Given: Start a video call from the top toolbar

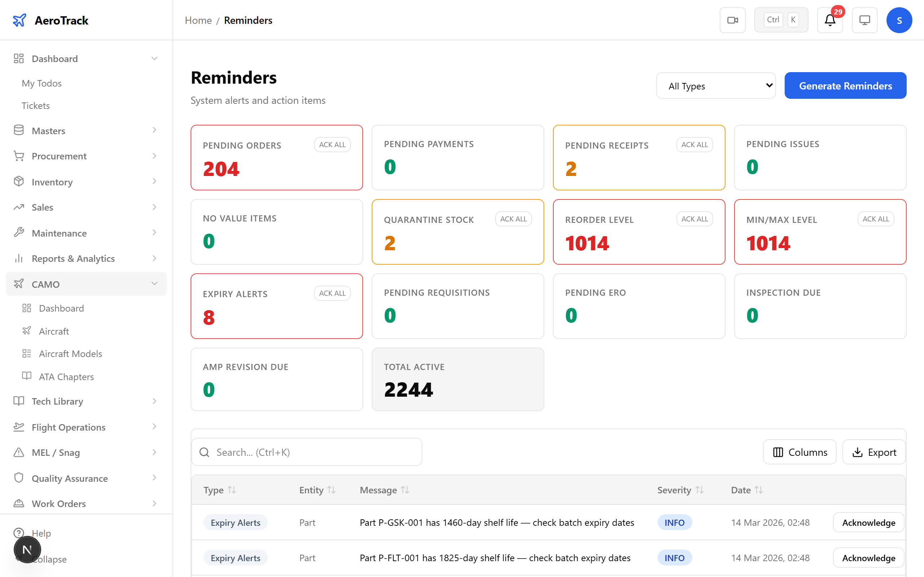Looking at the screenshot, I should click(x=732, y=20).
